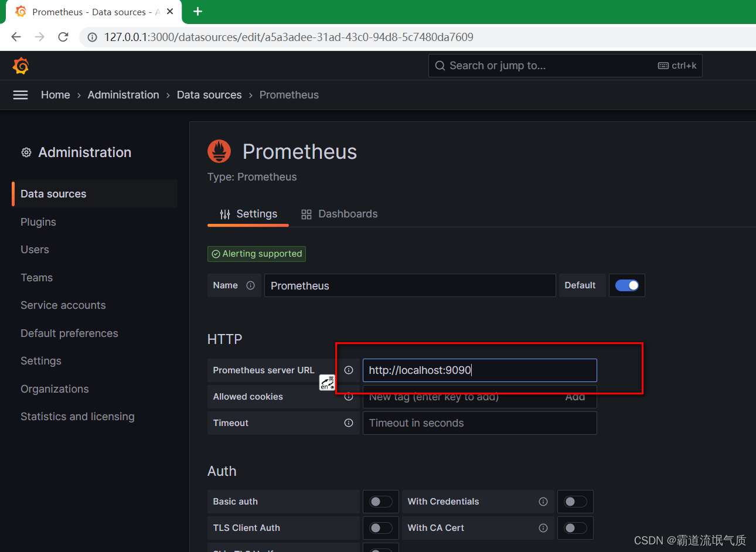Go to Administration via breadcrumb
Image resolution: width=756 pixels, height=552 pixels.
click(x=124, y=95)
